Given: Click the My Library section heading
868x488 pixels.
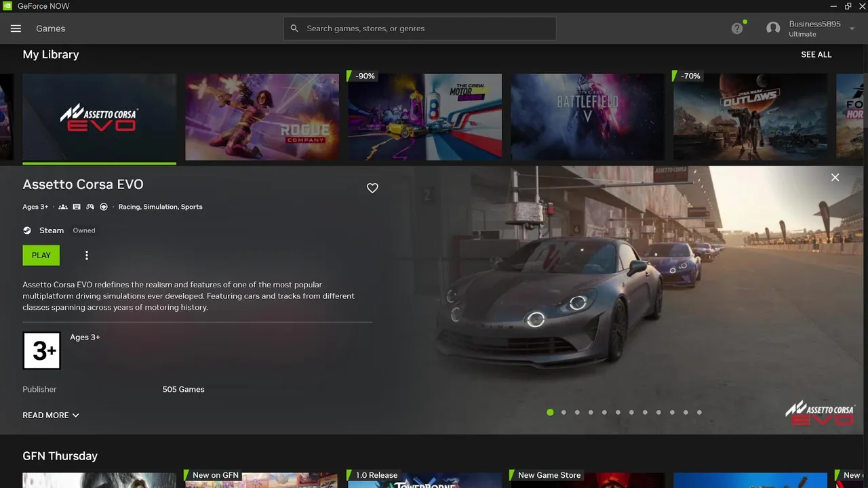Looking at the screenshot, I should coord(51,54).
